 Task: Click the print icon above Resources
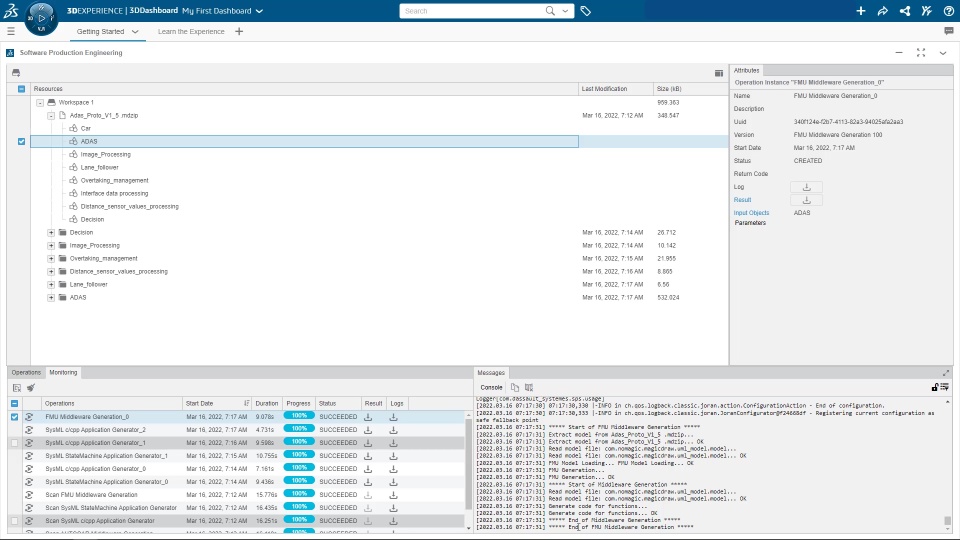point(16,72)
